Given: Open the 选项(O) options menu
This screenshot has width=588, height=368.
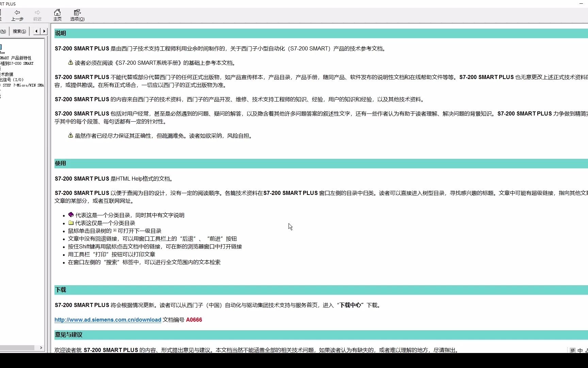Looking at the screenshot, I should coord(77,15).
